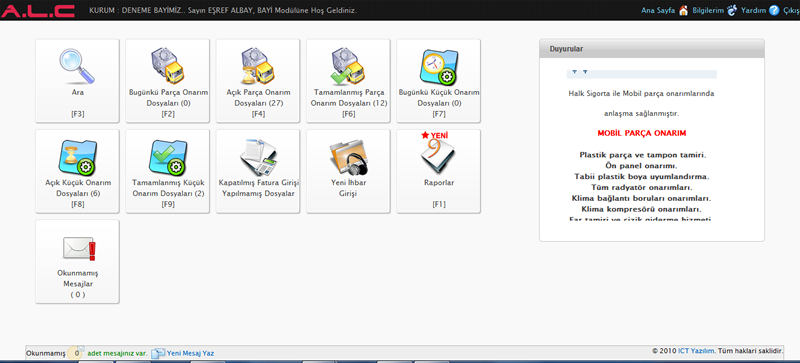Go to Ana Sayfa link

(x=658, y=10)
